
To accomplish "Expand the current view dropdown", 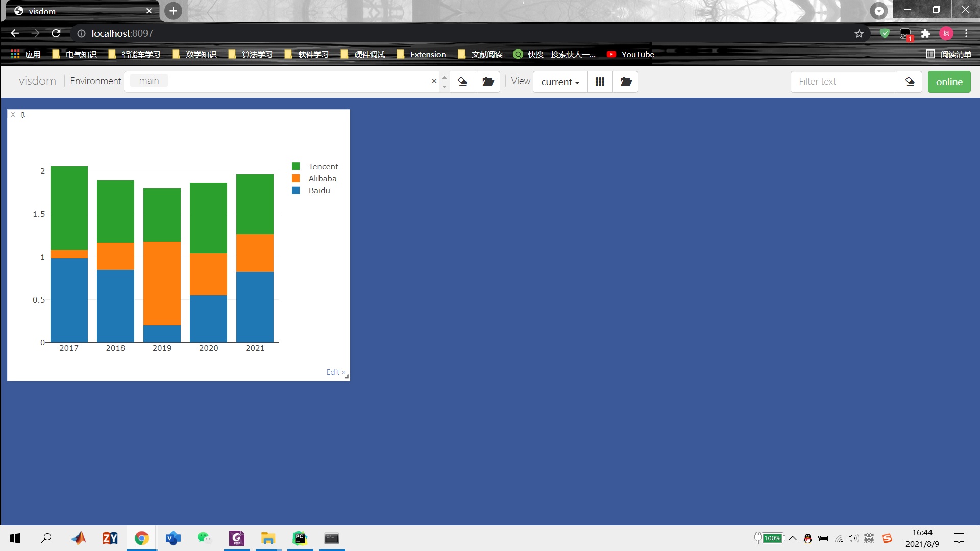I will [x=560, y=82].
